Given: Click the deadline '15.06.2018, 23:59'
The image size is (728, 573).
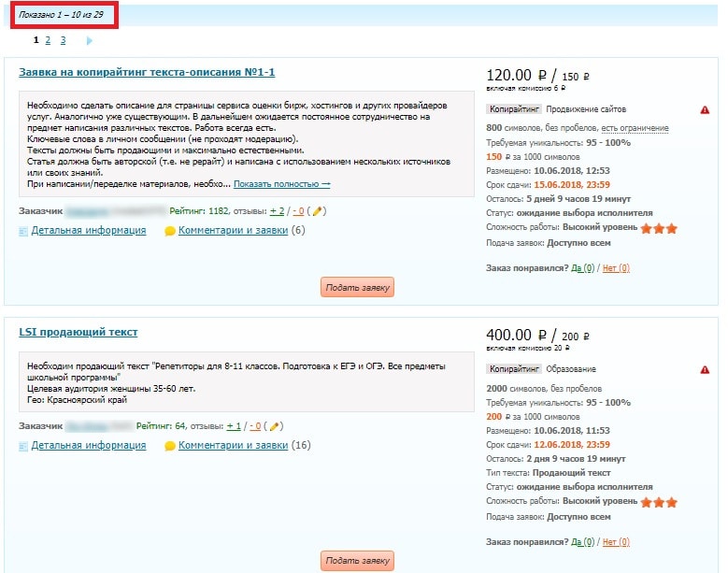Looking at the screenshot, I should point(572,185).
